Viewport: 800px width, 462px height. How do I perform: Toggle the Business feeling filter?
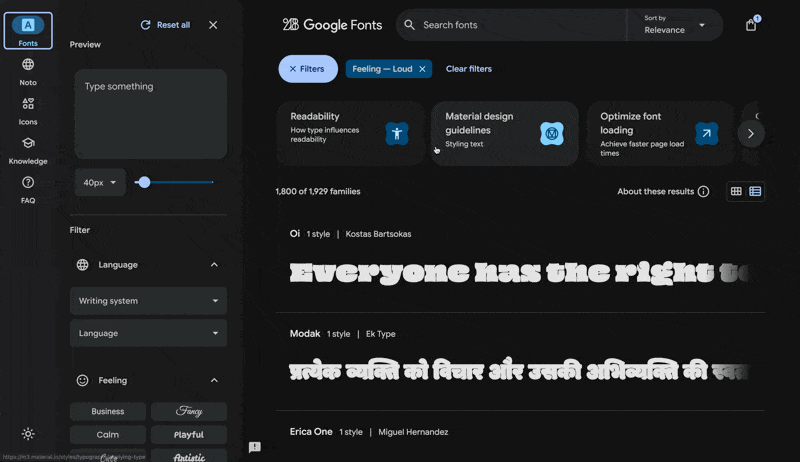coord(108,411)
